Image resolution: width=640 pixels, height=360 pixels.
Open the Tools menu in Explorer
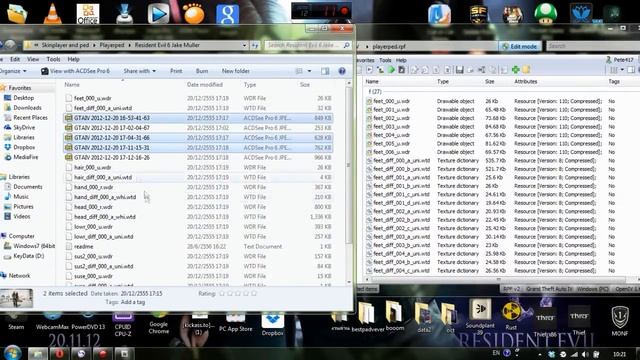click(x=53, y=59)
